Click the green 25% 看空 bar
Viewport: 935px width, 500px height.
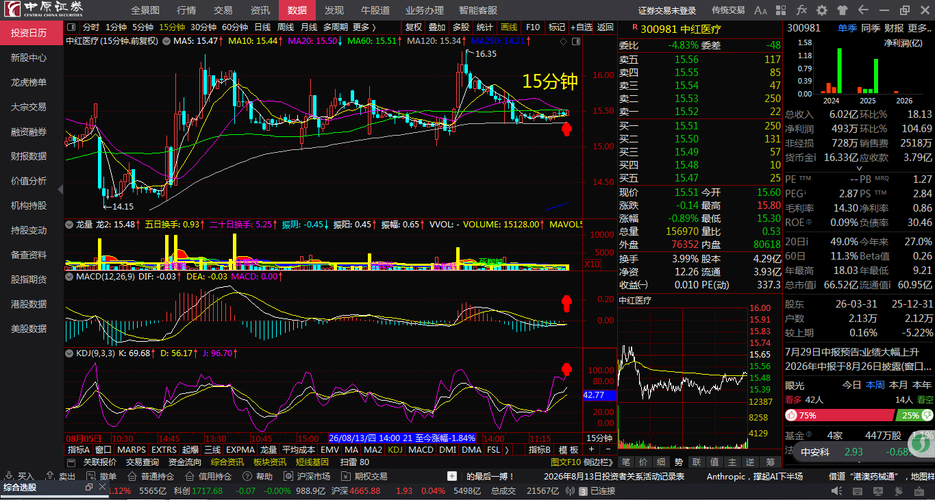914,415
